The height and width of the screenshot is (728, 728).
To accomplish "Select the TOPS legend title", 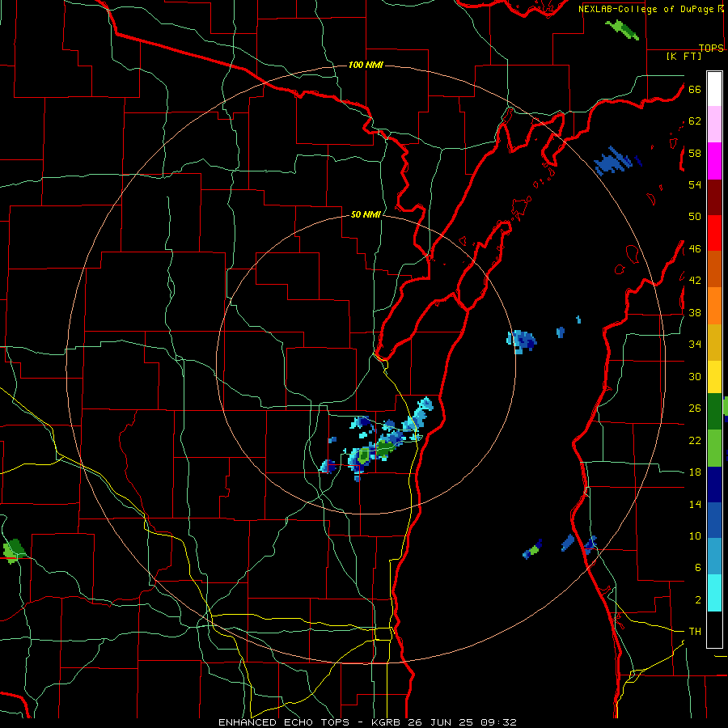I will 711,48.
